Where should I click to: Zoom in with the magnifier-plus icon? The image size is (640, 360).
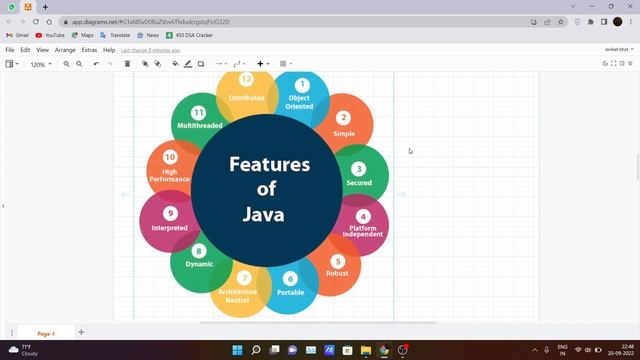(x=66, y=64)
